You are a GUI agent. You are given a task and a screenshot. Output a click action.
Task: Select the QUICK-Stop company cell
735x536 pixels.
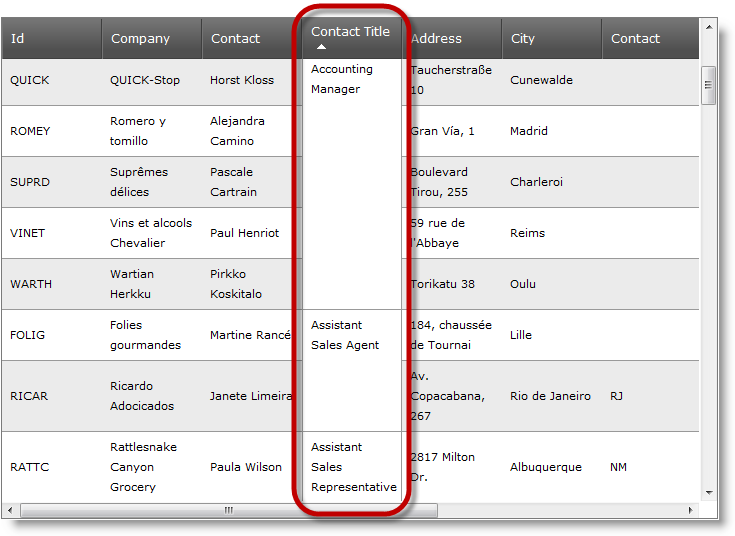[x=152, y=82]
